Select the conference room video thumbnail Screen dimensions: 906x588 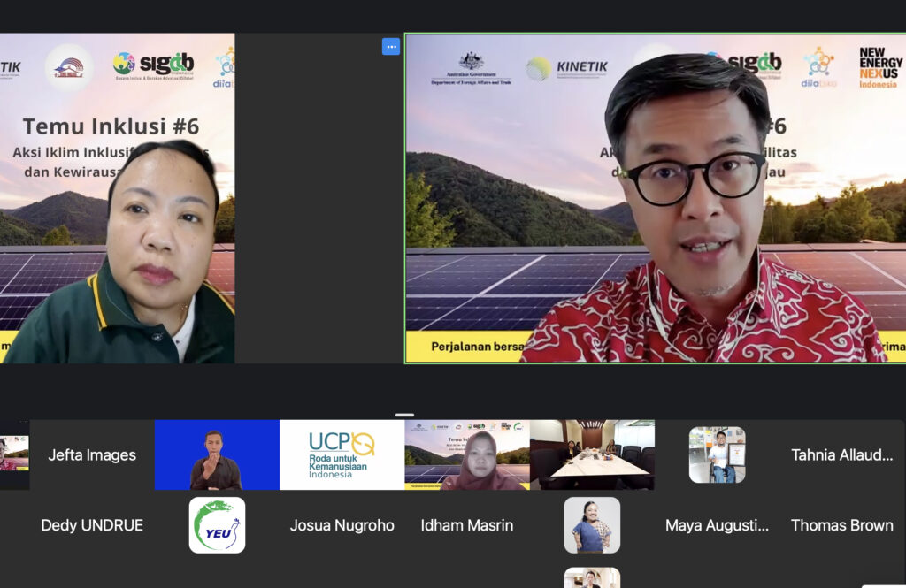tap(592, 454)
